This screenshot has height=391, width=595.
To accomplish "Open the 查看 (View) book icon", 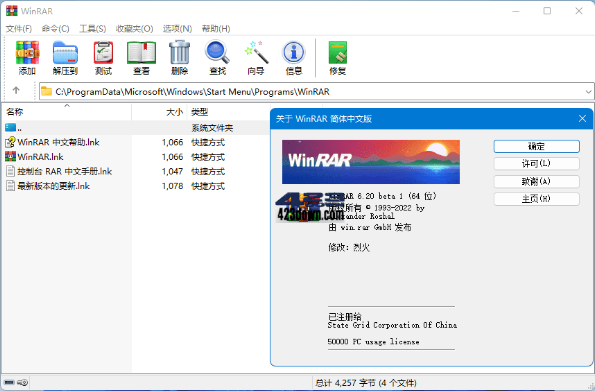I will pyautogui.click(x=141, y=57).
